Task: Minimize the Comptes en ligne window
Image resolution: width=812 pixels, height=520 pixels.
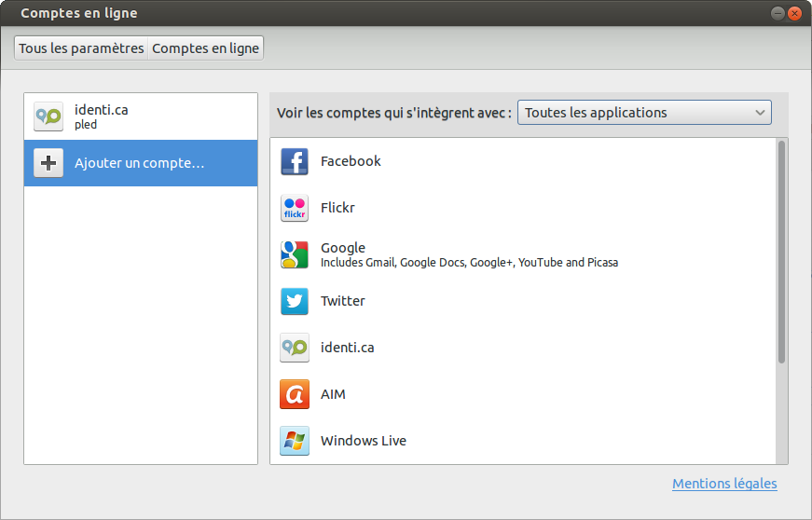Action: pyautogui.click(x=778, y=13)
